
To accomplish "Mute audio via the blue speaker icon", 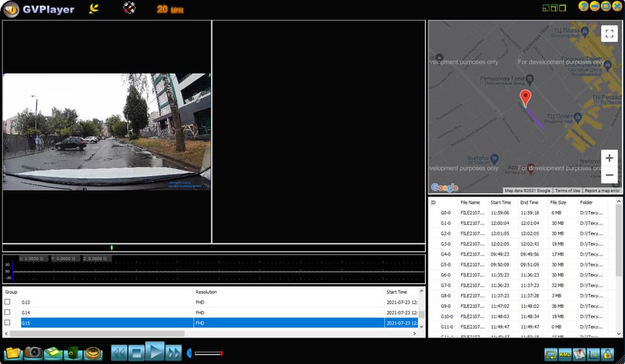I will (x=189, y=353).
